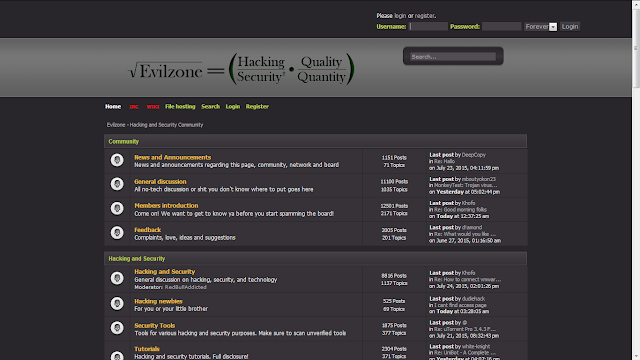Open the Hacking and Security category header
The image size is (640, 360).
click(137, 259)
